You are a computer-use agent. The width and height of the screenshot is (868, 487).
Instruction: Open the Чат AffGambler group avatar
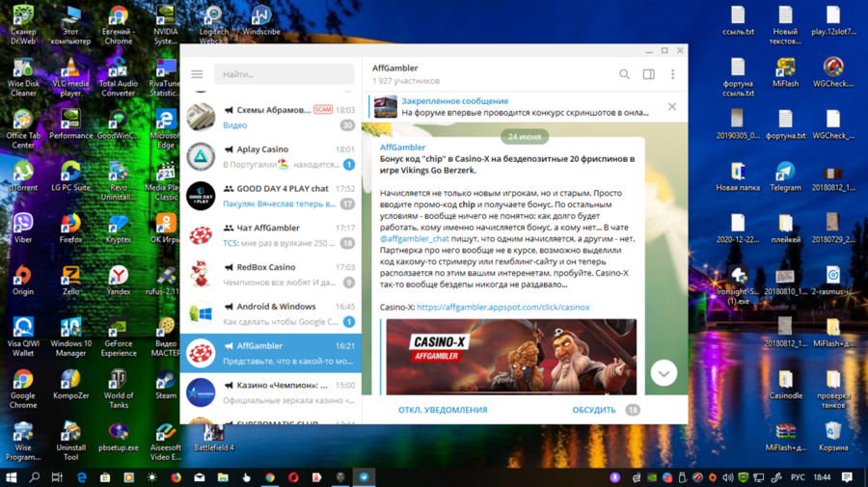click(x=201, y=234)
